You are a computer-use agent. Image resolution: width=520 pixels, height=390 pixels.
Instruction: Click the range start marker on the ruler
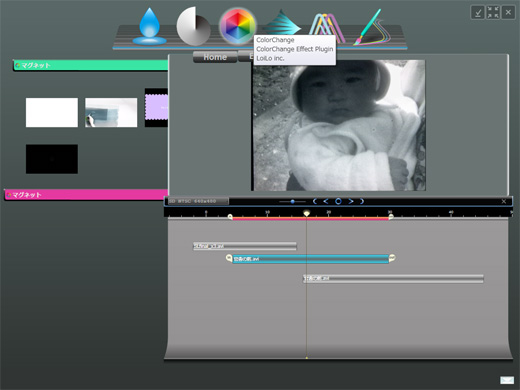coord(230,217)
